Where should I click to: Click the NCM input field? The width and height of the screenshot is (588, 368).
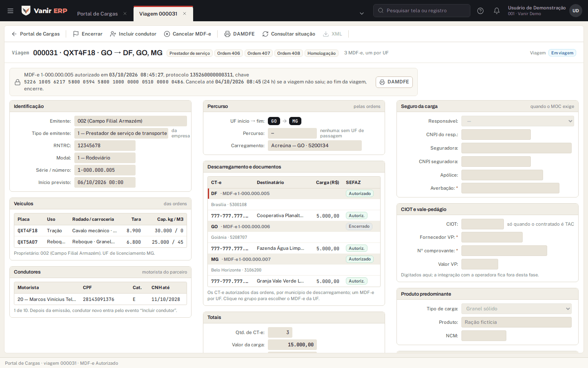(484, 336)
